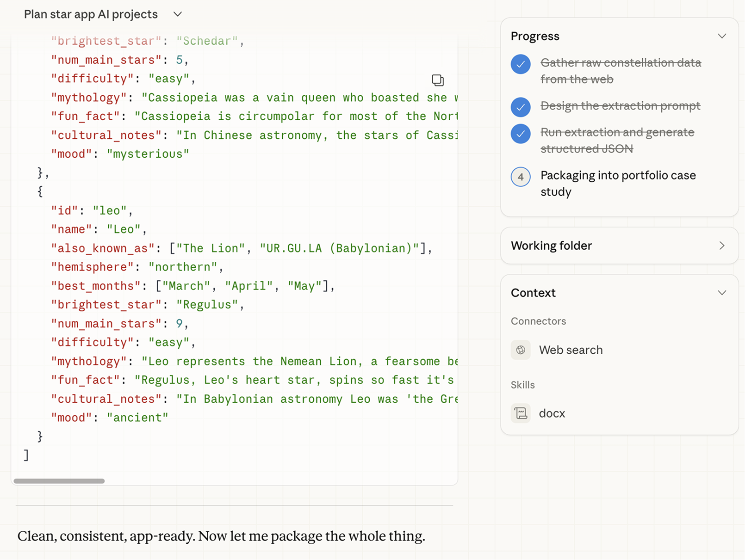Collapse the Progress panel using its chevron

721,36
